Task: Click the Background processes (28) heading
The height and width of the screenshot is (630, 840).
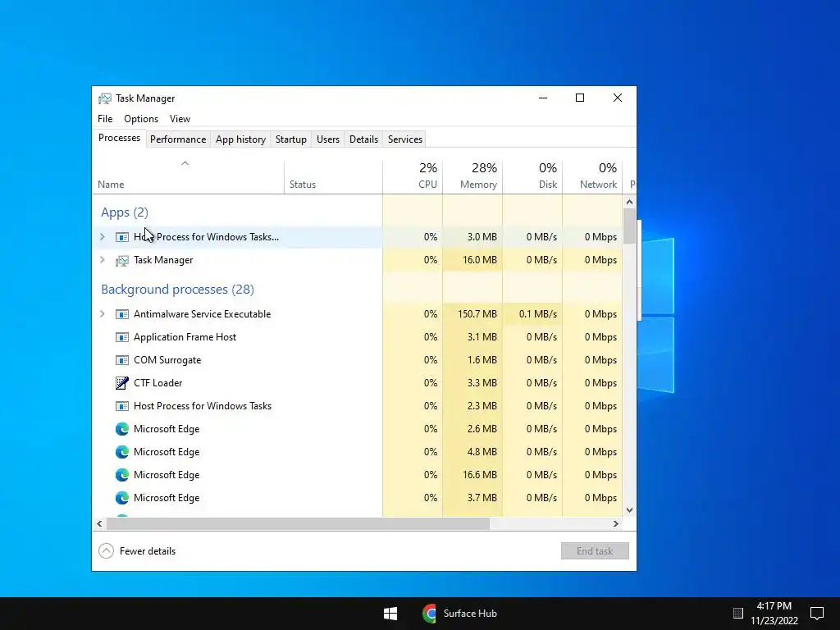Action: pos(177,290)
